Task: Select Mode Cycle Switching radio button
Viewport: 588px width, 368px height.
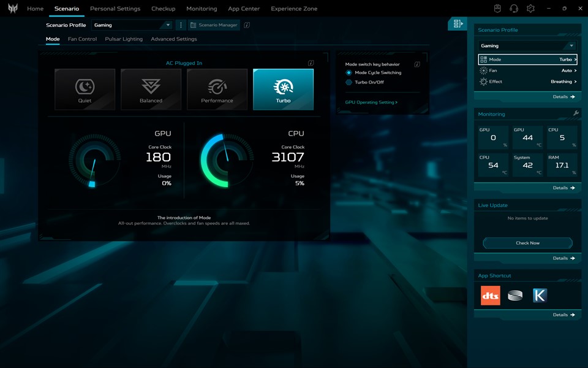Action: tap(349, 73)
